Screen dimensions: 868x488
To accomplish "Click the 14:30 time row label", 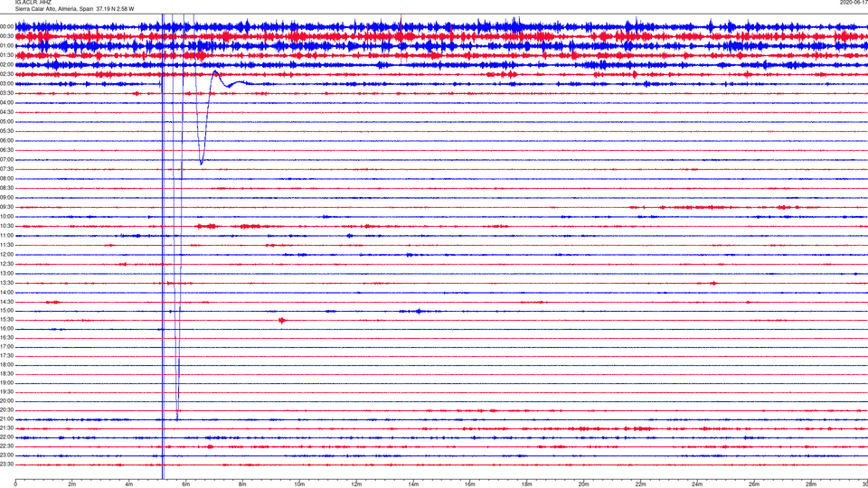I will pos(6,302).
